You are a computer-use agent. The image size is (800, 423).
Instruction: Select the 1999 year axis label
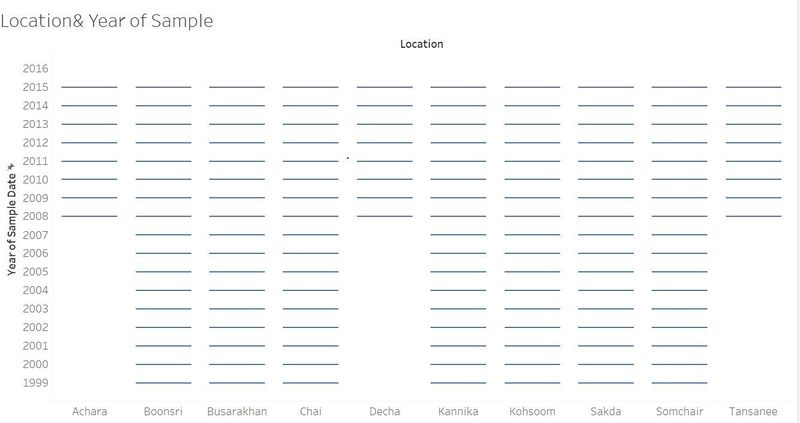[35, 383]
